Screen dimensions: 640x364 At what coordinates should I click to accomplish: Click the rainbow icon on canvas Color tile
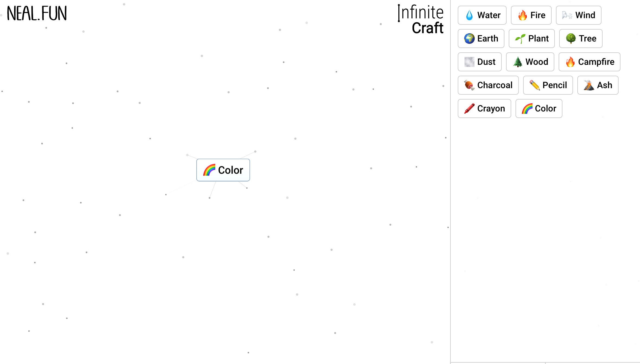tap(209, 170)
